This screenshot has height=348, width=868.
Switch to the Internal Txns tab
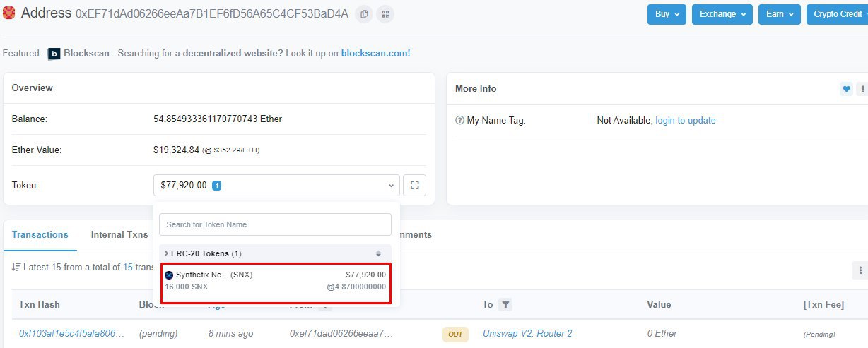pyautogui.click(x=119, y=235)
